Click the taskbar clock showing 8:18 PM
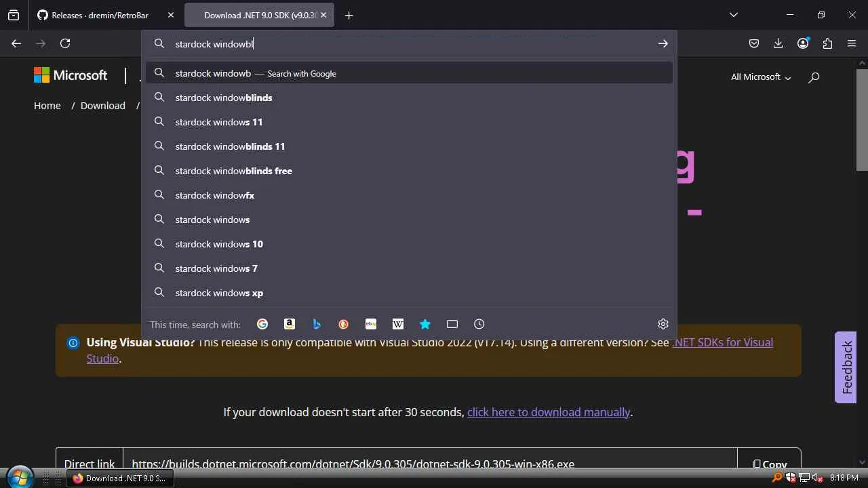 pos(844,478)
